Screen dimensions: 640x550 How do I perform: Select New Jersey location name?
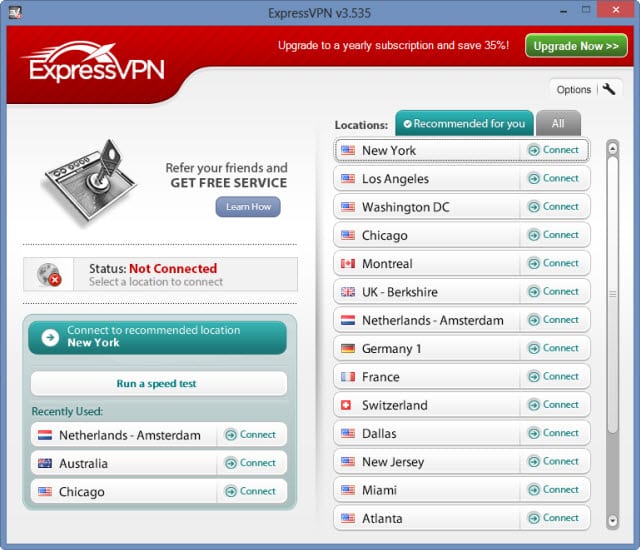click(x=393, y=462)
